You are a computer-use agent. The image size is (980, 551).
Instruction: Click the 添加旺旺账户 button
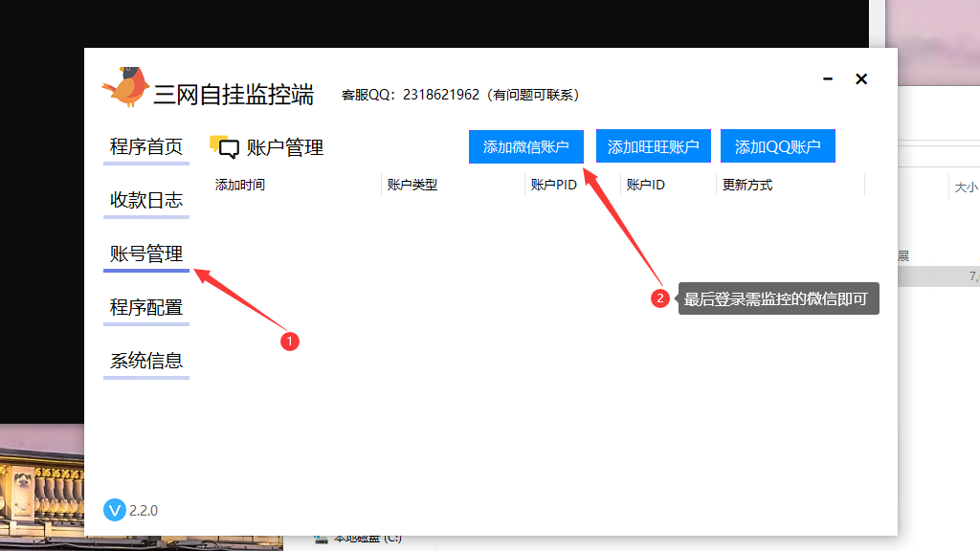pyautogui.click(x=655, y=145)
